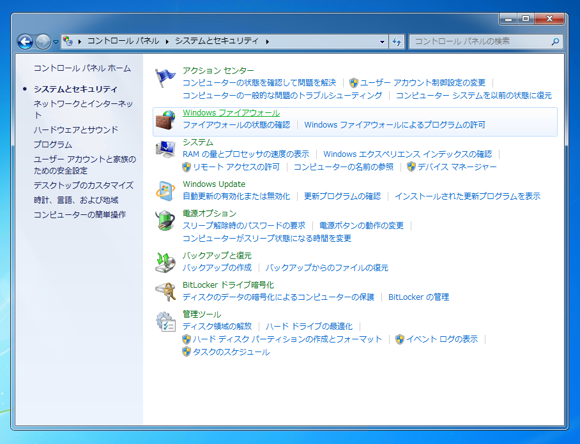Click 自動更新の有効化または無効化 link
The image size is (580, 444).
(236, 196)
